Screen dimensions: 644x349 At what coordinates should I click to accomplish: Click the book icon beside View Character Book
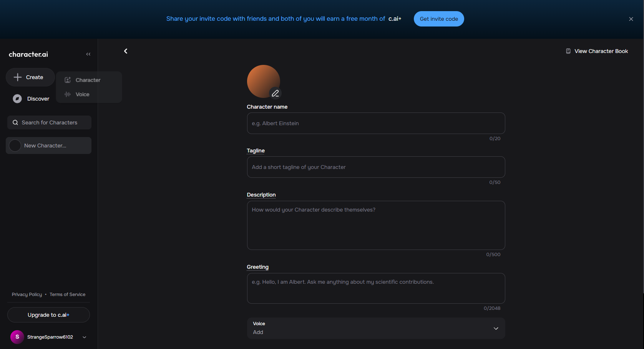[x=568, y=51]
